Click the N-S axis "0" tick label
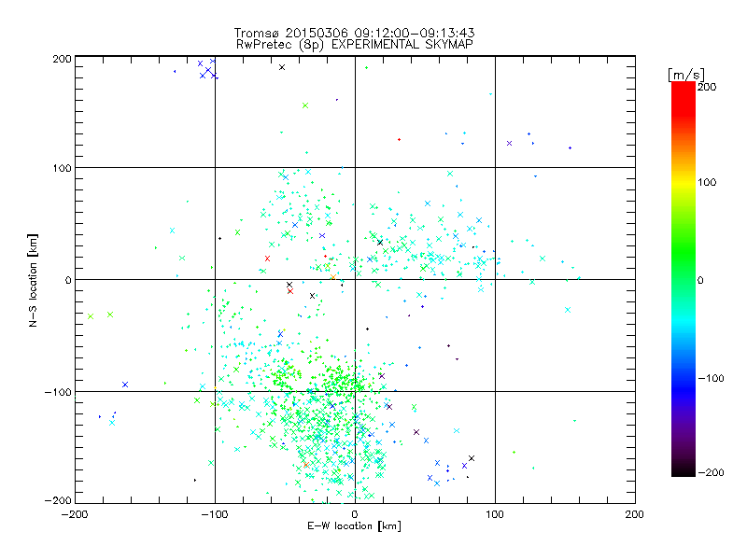This screenshot has width=747, height=560. (67, 280)
